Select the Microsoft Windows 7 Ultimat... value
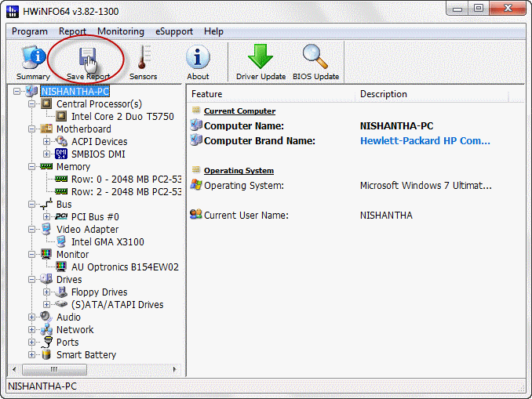 coord(426,186)
